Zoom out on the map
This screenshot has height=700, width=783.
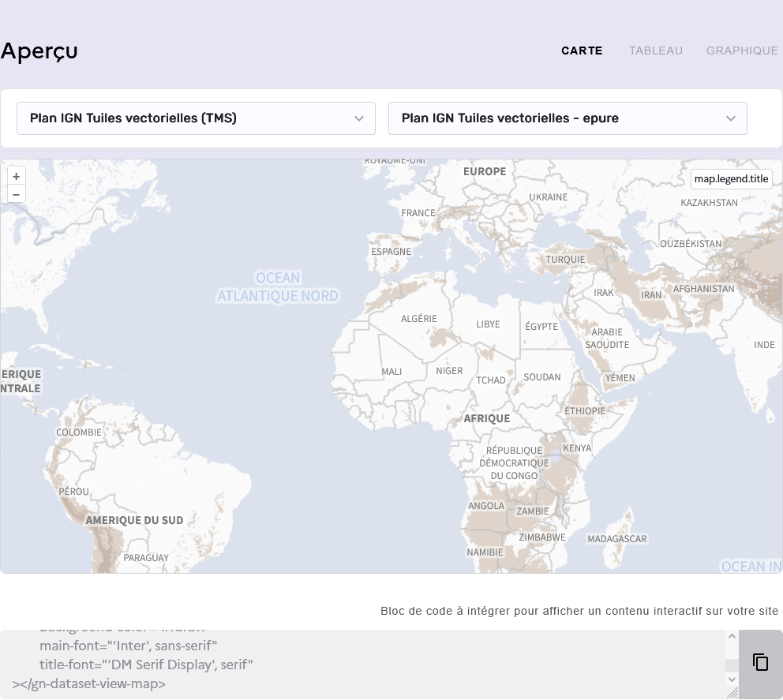coord(16,194)
